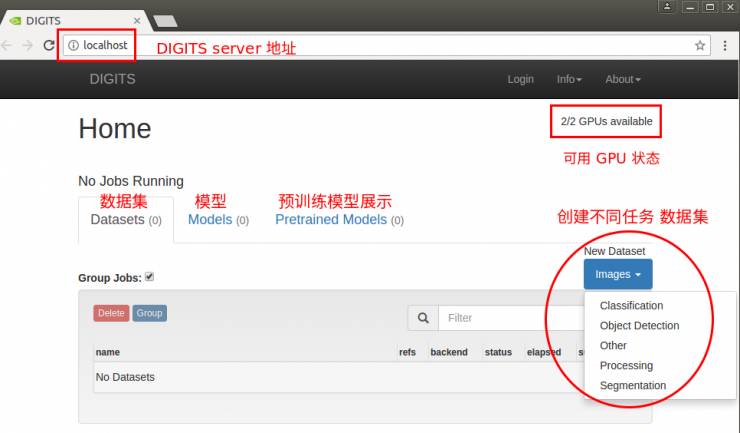Open the Chrome three-dot menu
The height and width of the screenshot is (433, 740).
(725, 45)
